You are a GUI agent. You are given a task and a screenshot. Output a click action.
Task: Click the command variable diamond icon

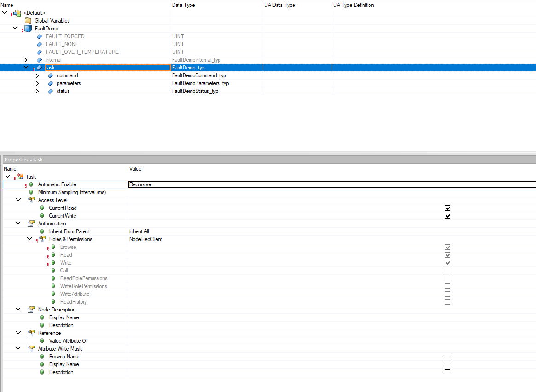(x=50, y=76)
